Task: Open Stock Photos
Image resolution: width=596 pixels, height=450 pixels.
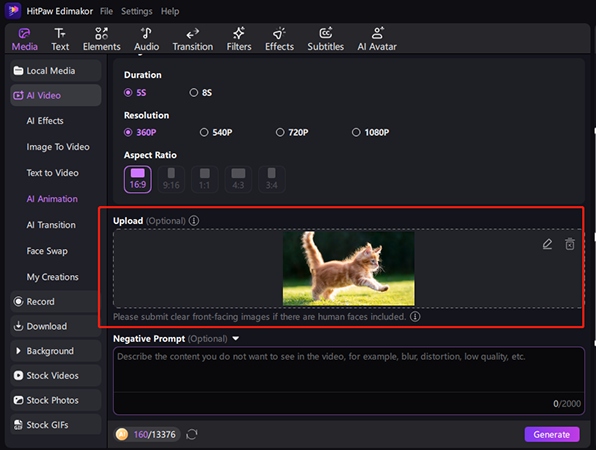Action: coord(55,400)
